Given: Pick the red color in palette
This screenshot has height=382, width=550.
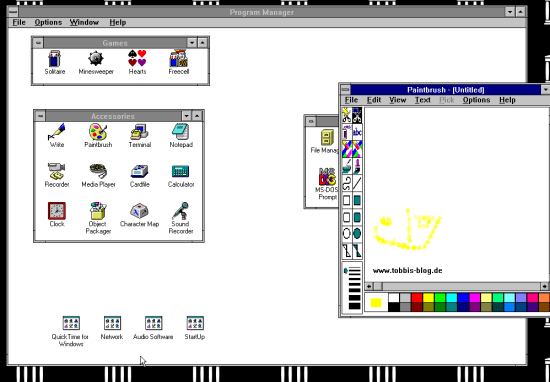Looking at the screenshot, I should tap(417, 298).
